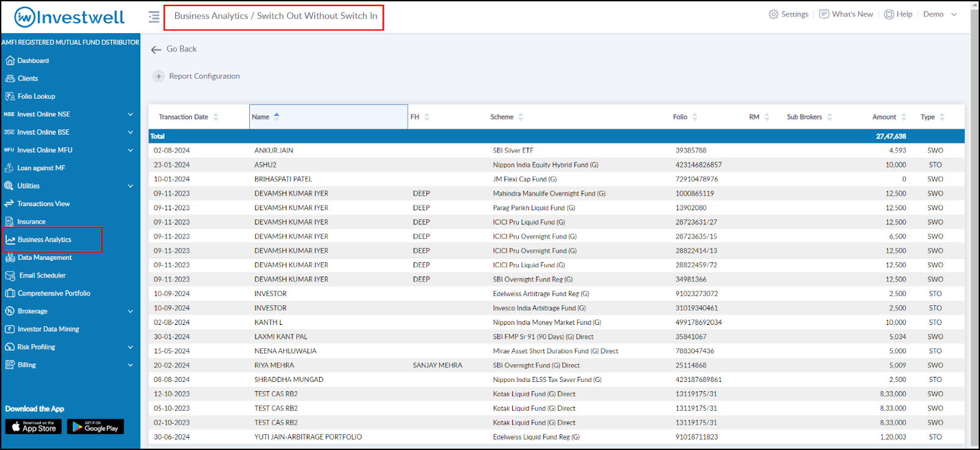
Task: Open the Clients menu item
Action: (x=28, y=78)
